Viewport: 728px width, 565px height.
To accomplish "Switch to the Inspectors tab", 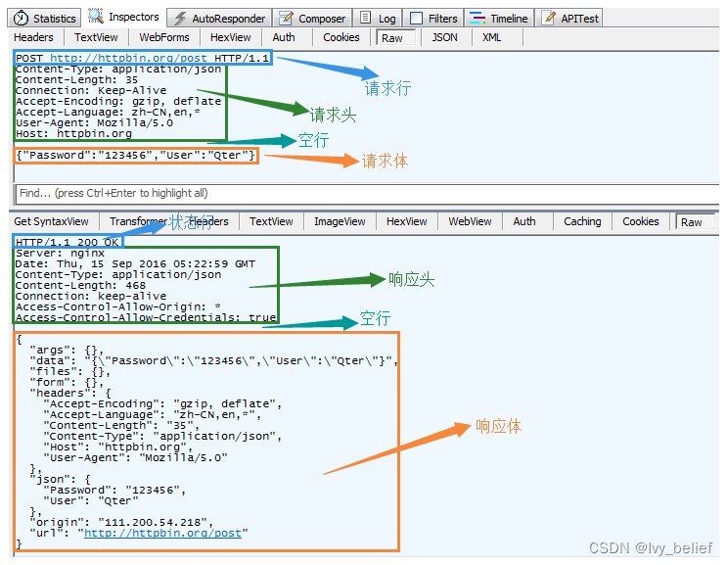I will 123,17.
